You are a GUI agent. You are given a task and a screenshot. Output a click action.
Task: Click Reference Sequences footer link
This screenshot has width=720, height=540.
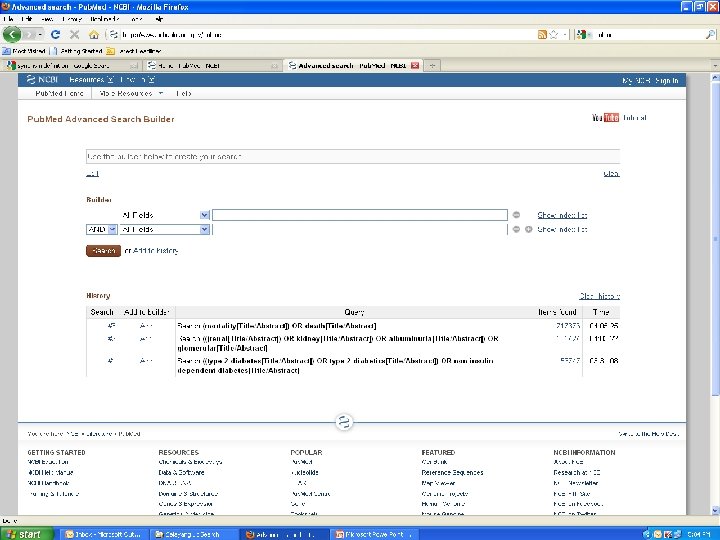[452, 472]
